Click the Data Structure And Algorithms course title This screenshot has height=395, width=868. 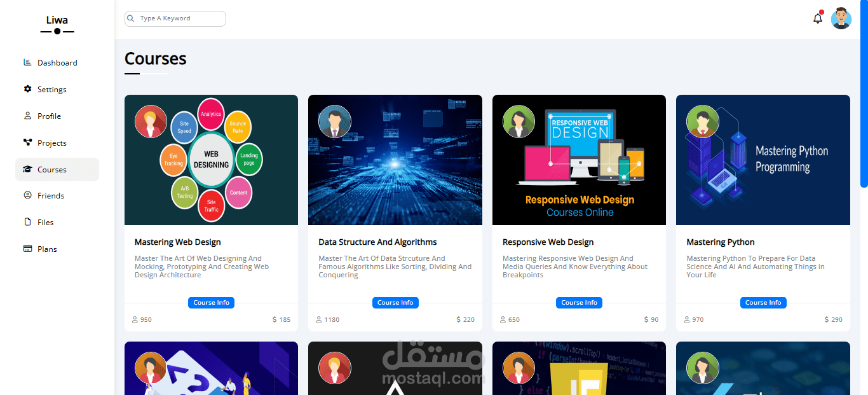(x=377, y=242)
